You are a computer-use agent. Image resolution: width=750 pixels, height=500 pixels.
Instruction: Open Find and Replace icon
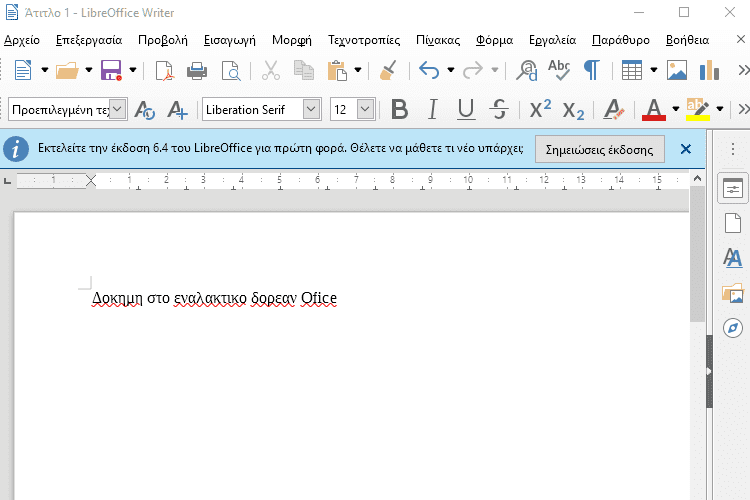527,70
